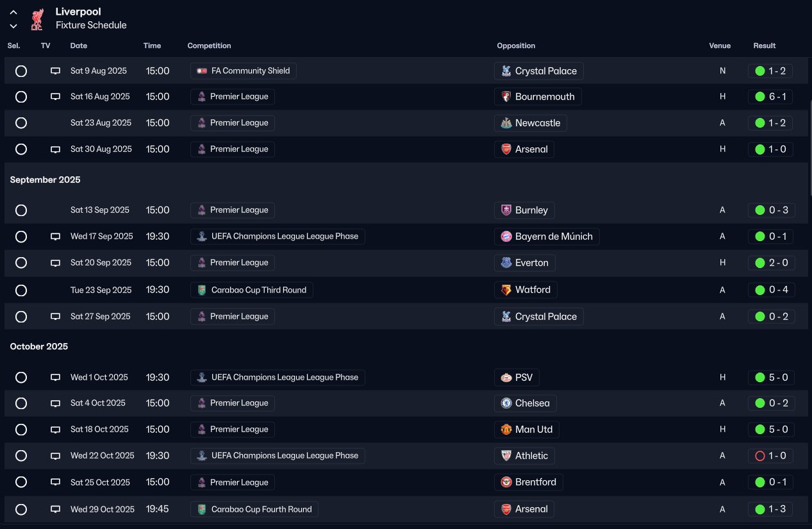Sort fixtures by the Date column header
The width and height of the screenshot is (812, 529).
79,46
